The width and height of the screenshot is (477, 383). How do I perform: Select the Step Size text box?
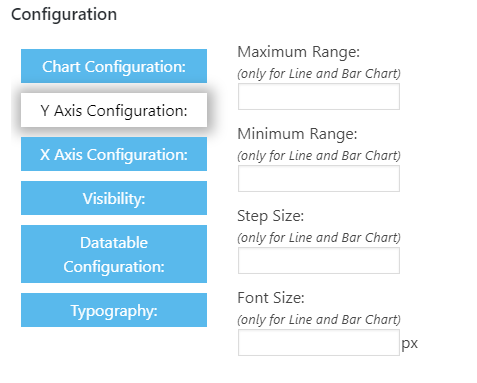pos(319,261)
